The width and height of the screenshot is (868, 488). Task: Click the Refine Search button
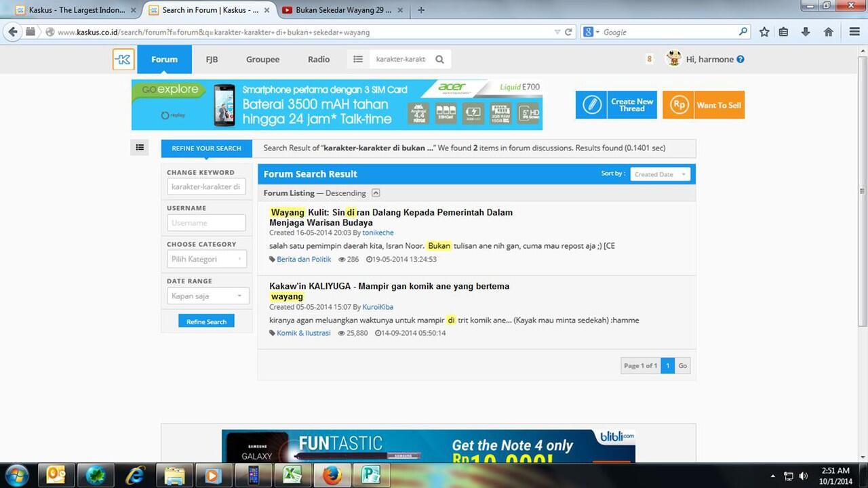click(x=206, y=321)
